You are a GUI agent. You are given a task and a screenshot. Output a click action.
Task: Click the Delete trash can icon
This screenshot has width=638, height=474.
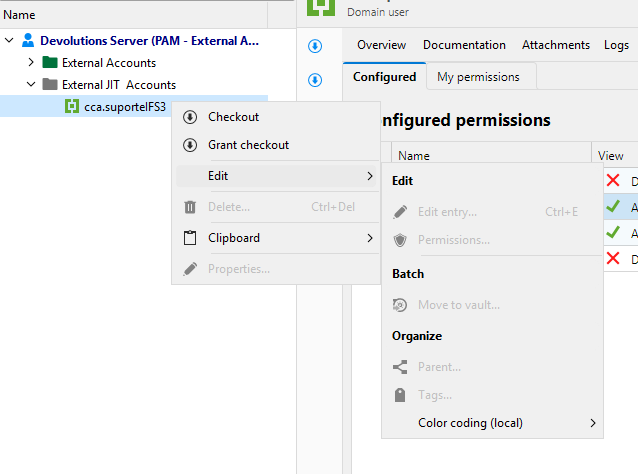pos(190,207)
